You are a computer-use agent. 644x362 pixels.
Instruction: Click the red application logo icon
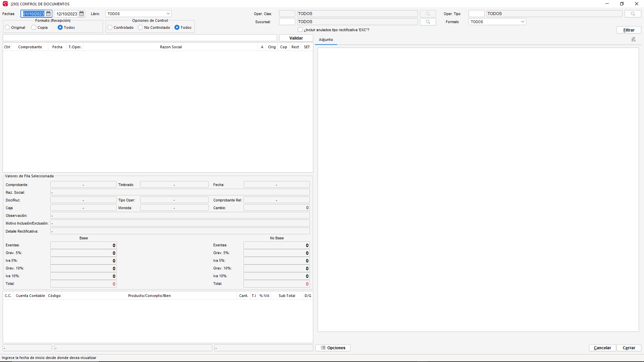point(5,4)
